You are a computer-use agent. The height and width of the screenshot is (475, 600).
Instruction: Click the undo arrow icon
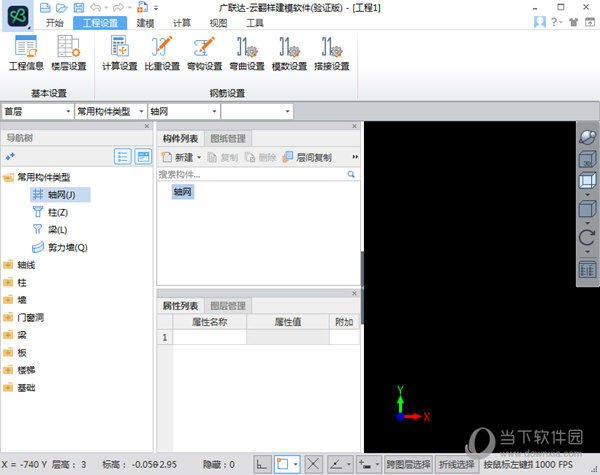[x=96, y=7]
